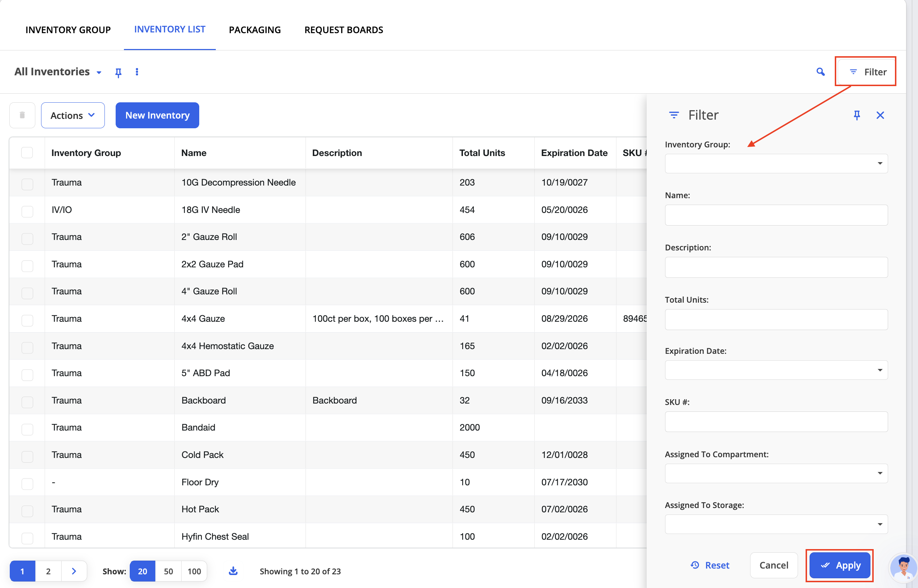918x588 pixels.
Task: Open the Packaging tab
Action: (x=255, y=30)
